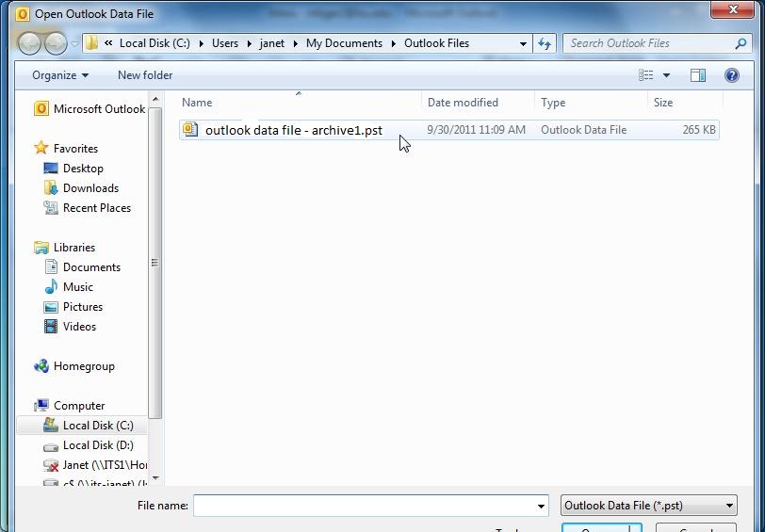Select Outlook Files breadcrumb in address bar
Image resolution: width=765 pixels, height=532 pixels.
point(436,43)
